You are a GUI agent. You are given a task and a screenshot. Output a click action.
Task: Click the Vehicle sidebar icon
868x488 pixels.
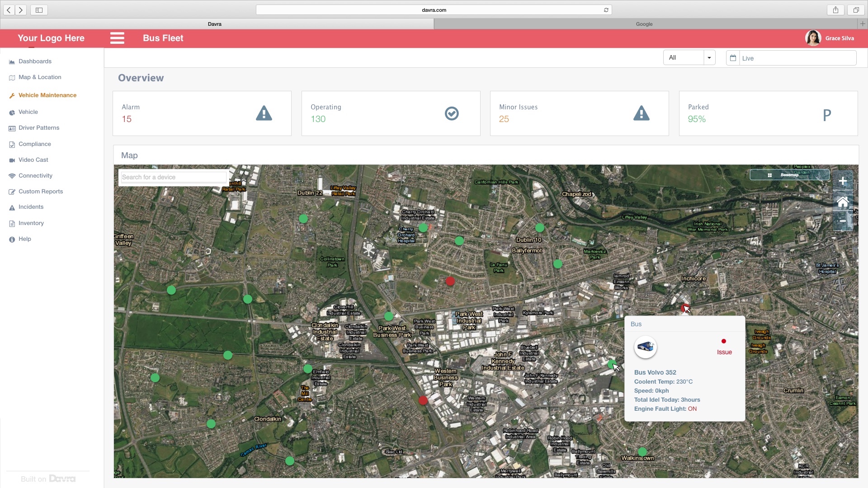[12, 113]
